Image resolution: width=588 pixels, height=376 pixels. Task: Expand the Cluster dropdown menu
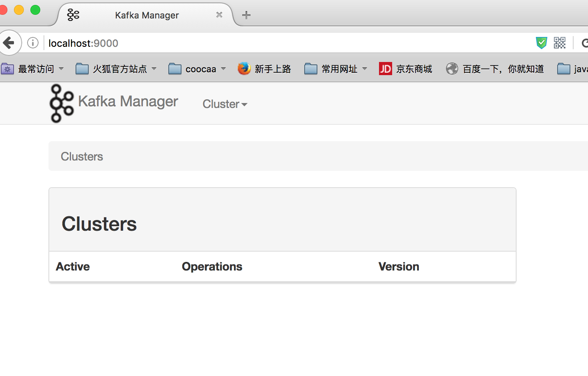pyautogui.click(x=225, y=104)
